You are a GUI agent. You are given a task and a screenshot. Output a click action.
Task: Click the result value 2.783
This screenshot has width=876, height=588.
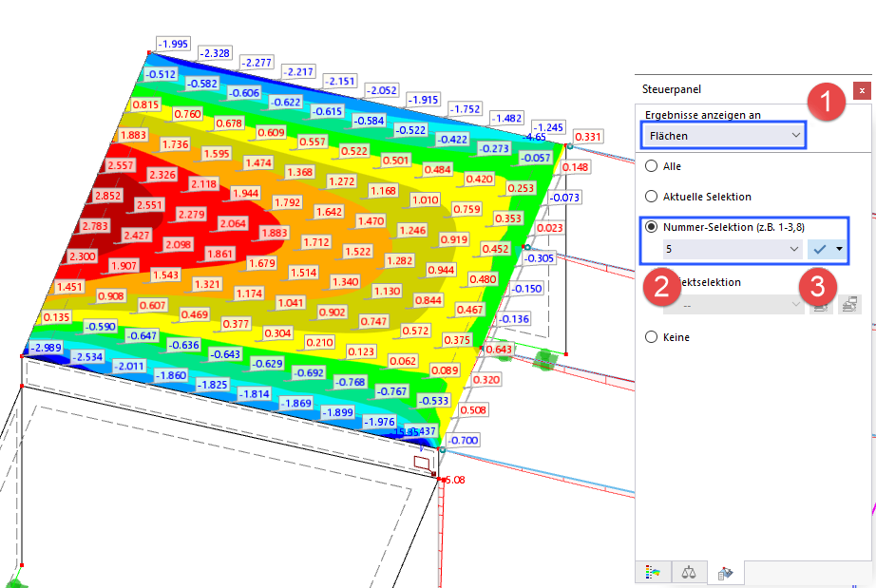pos(95,226)
